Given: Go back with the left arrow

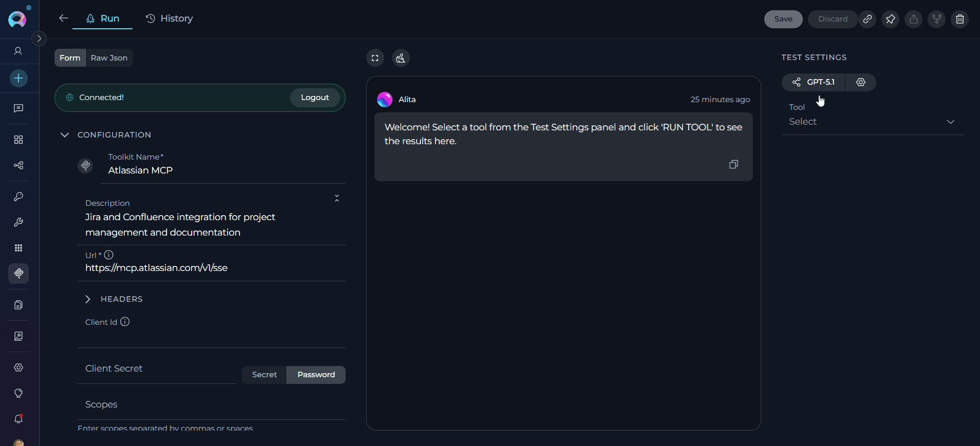Looking at the screenshot, I should (x=64, y=18).
